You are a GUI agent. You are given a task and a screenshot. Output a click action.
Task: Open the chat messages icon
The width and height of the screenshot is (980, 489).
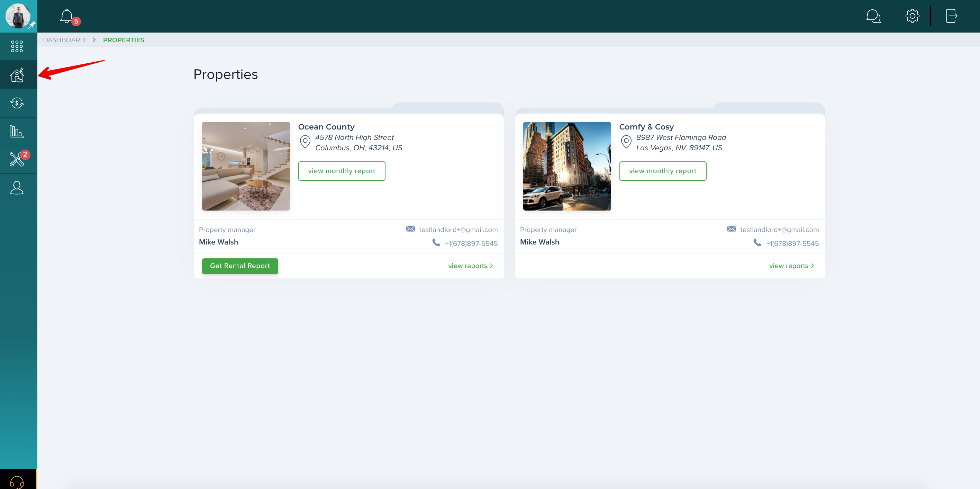point(873,16)
